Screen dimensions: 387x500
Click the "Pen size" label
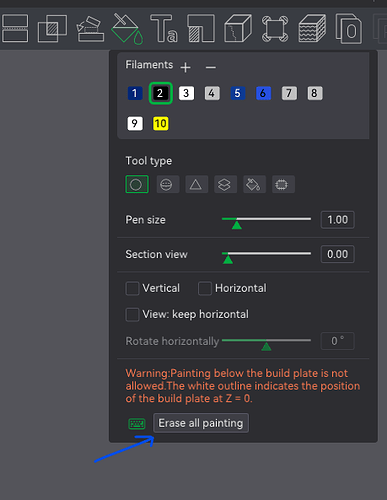[145, 220]
